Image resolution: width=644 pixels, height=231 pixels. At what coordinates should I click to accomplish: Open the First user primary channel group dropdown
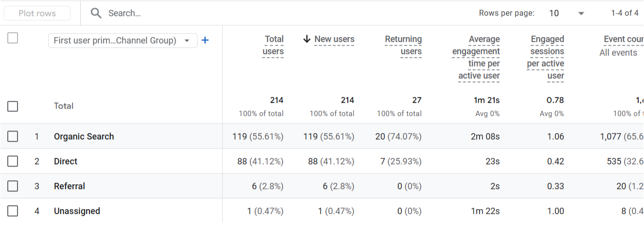click(x=123, y=40)
